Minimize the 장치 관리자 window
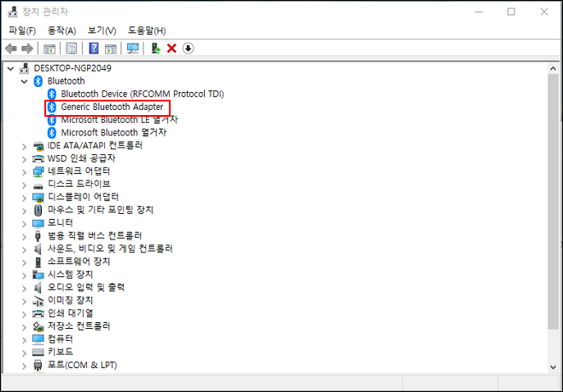Viewport: 563px width, 392px height. pyautogui.click(x=479, y=12)
